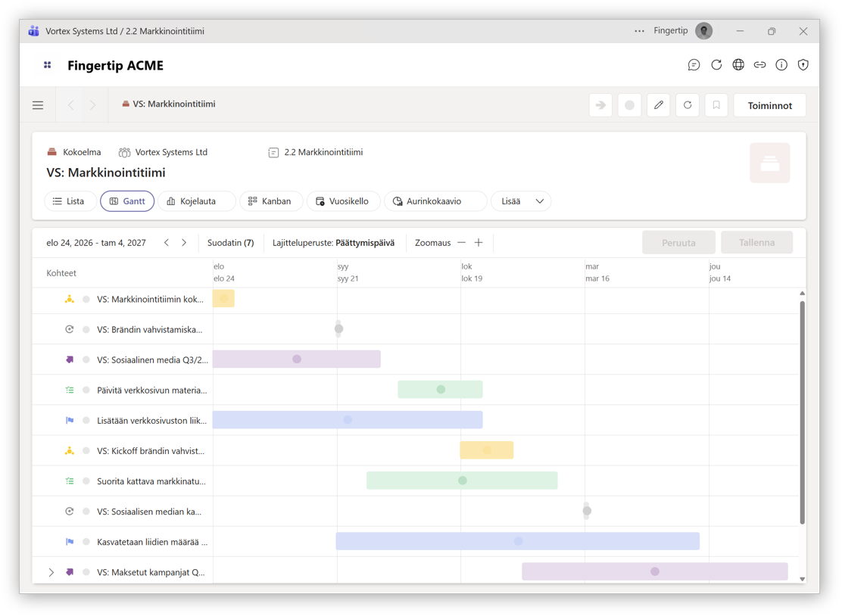Copy link using the chain icon

pyautogui.click(x=759, y=65)
